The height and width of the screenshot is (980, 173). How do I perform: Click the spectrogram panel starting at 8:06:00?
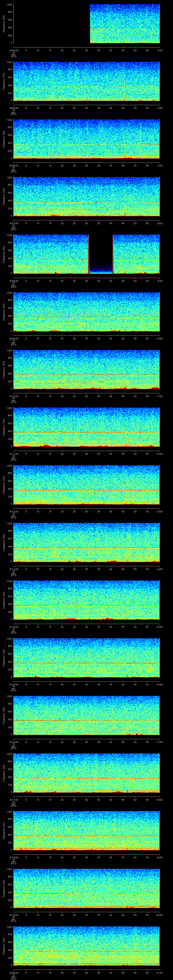point(87,139)
